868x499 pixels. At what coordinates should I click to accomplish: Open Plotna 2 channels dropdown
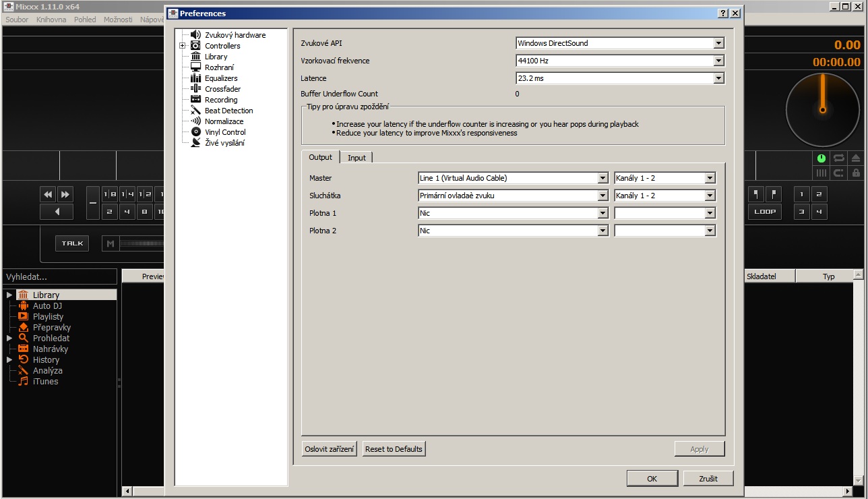pos(664,231)
